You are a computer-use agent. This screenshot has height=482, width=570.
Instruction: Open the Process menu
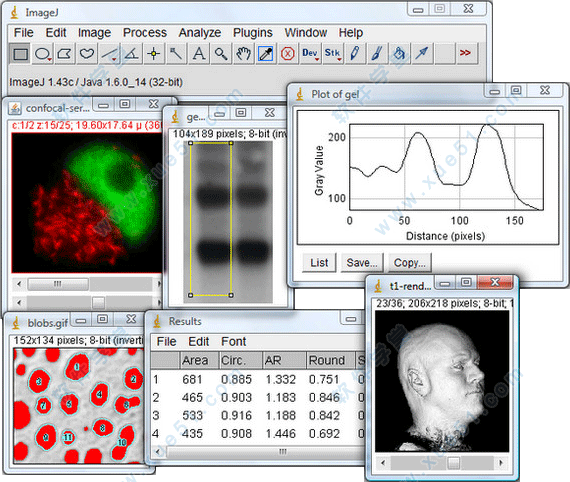coord(145,33)
